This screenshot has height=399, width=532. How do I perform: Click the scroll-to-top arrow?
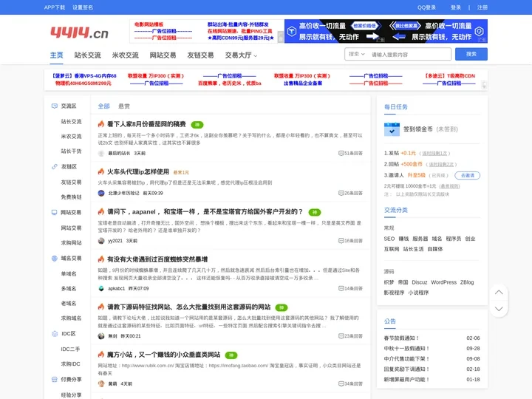pyautogui.click(x=499, y=293)
